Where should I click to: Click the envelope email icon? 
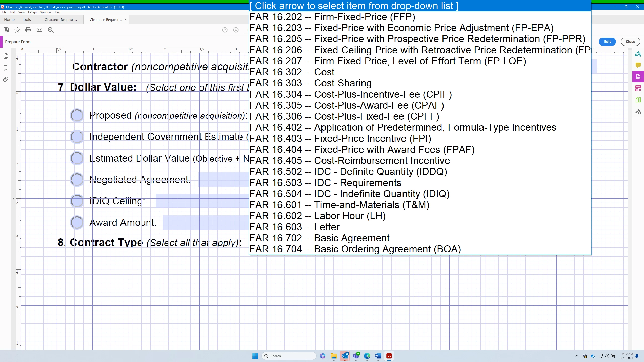click(x=39, y=30)
